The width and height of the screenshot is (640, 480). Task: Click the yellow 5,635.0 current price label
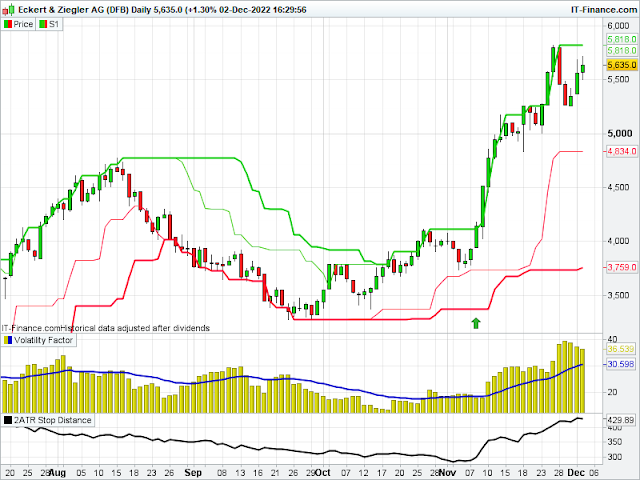tap(622, 65)
